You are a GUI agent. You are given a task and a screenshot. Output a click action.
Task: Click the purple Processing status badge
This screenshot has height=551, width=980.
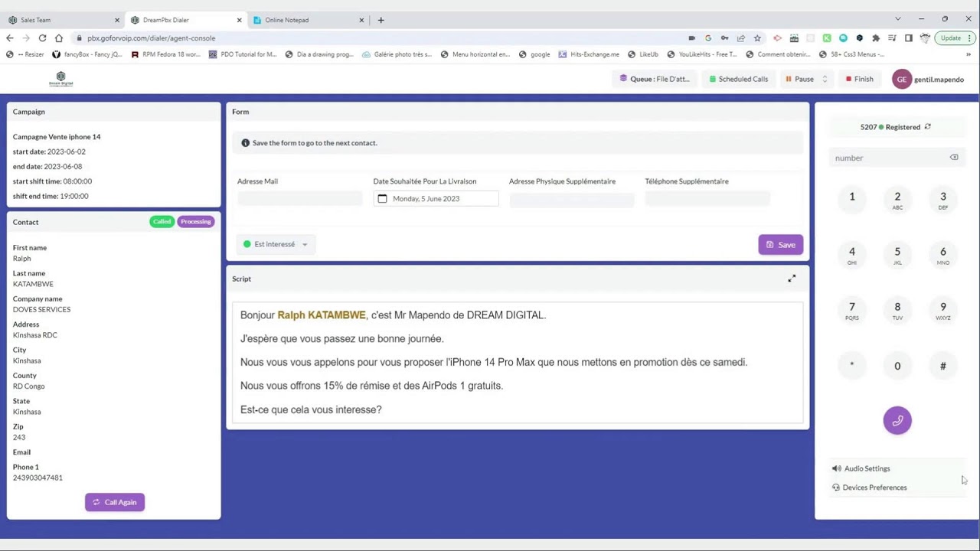click(x=196, y=222)
